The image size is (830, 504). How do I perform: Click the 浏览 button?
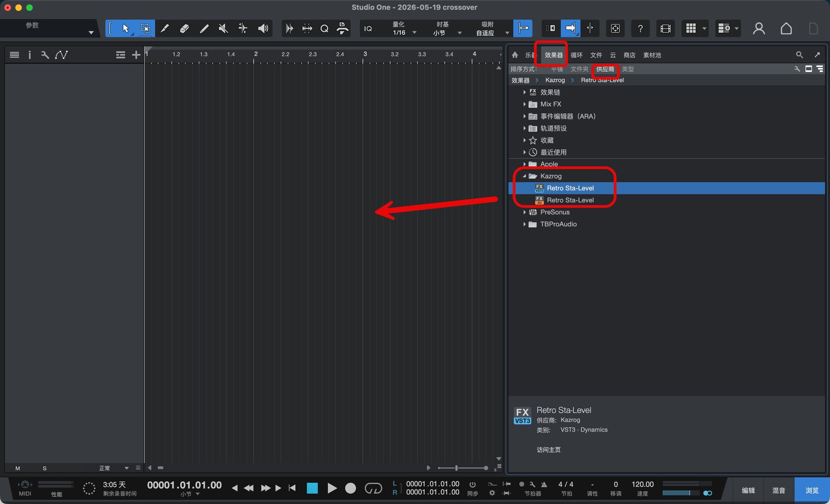coord(811,490)
